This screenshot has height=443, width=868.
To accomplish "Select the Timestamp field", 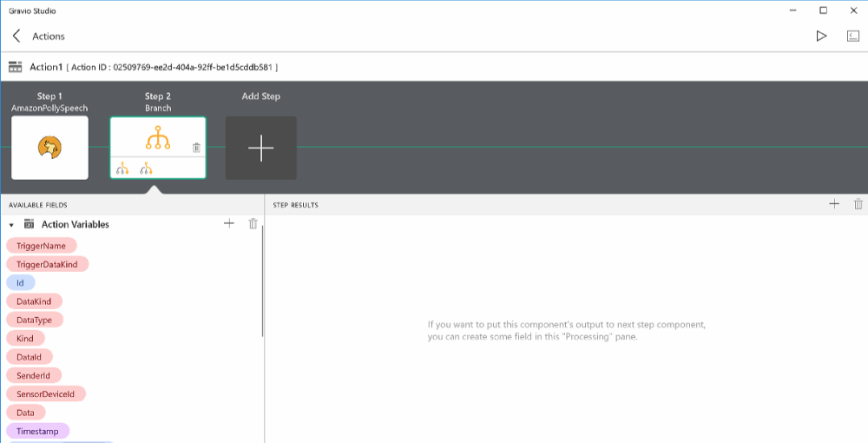I will 37,431.
